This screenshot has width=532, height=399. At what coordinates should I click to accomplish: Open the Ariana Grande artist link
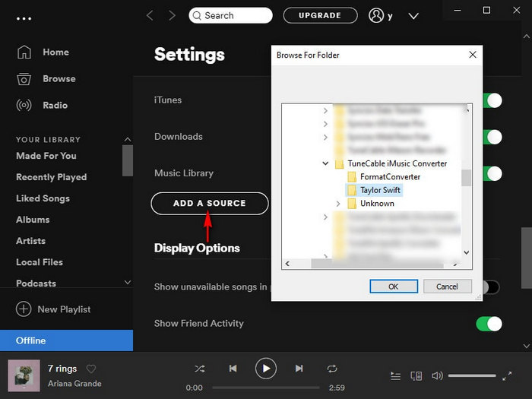click(74, 383)
